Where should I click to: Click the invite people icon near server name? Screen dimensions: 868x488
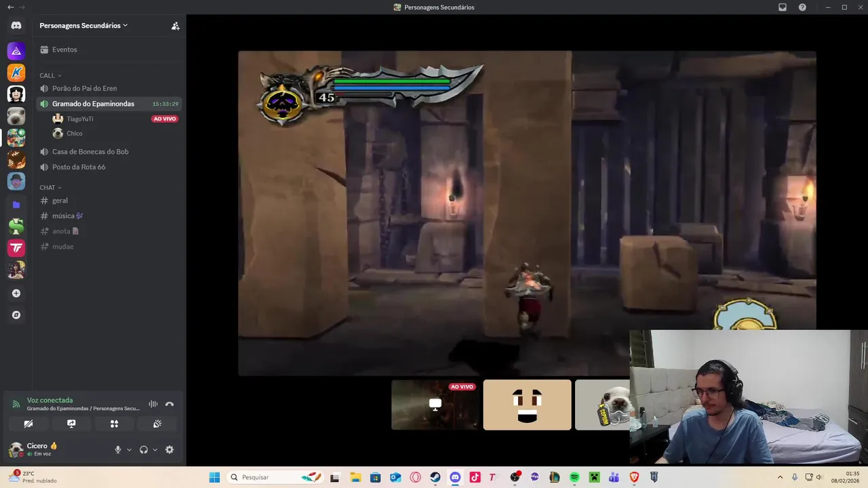(175, 26)
